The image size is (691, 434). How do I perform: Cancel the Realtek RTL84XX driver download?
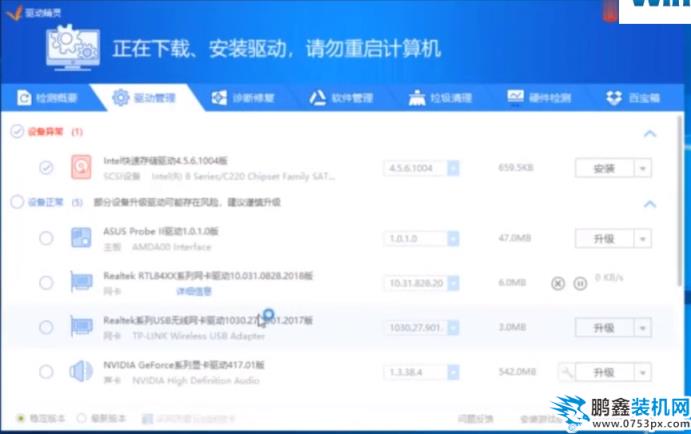point(558,283)
